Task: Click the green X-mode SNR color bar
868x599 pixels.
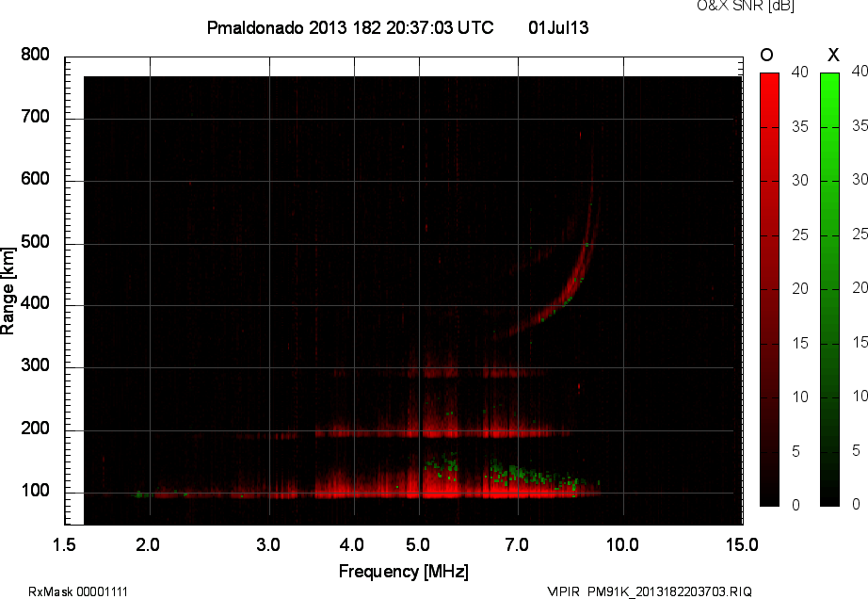Action: point(829,289)
